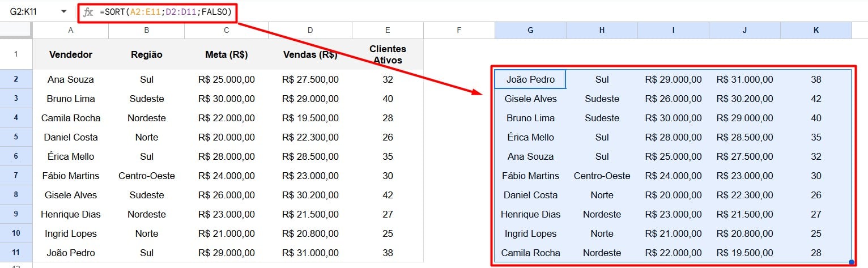
Task: Select Ana Souza cell in column A
Action: (71, 79)
